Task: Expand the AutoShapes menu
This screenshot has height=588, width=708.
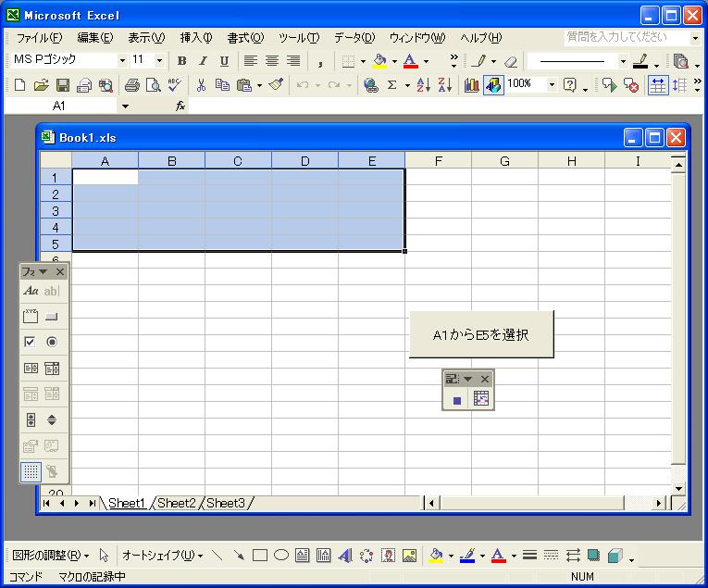Action: 162,555
